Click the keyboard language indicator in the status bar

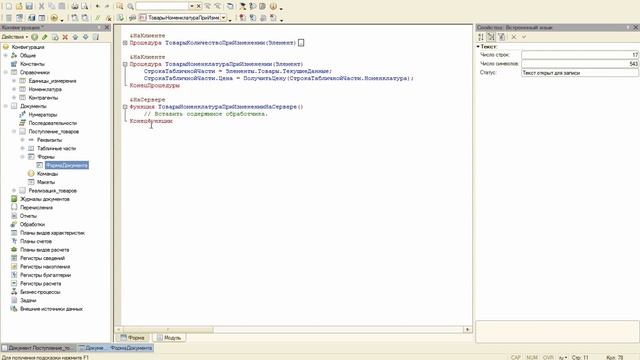click(563, 358)
